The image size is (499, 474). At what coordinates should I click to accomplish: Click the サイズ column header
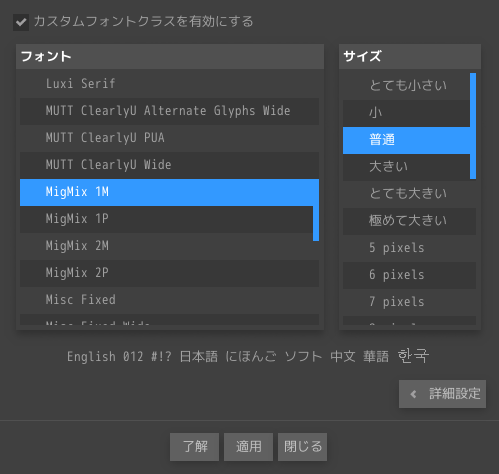[x=410, y=56]
